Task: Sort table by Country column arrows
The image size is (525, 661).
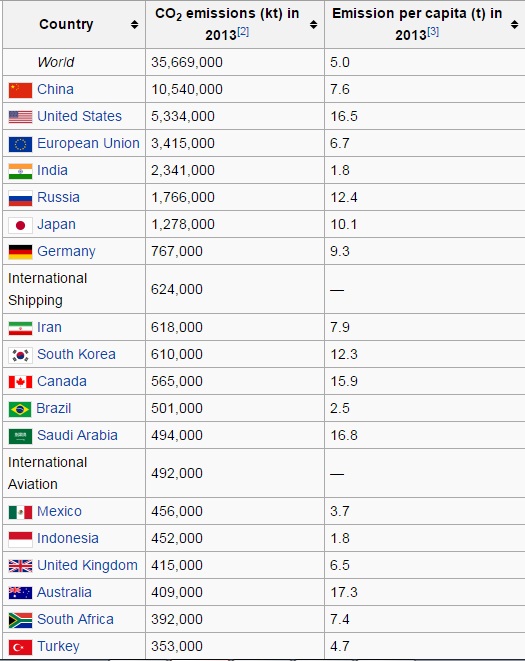Action: (x=134, y=24)
